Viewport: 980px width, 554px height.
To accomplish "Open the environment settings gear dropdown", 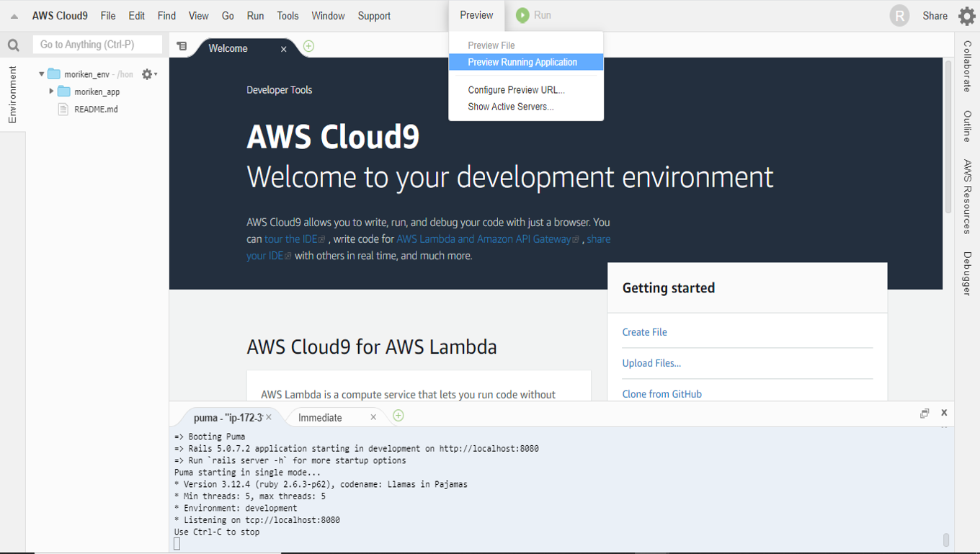I will [149, 74].
